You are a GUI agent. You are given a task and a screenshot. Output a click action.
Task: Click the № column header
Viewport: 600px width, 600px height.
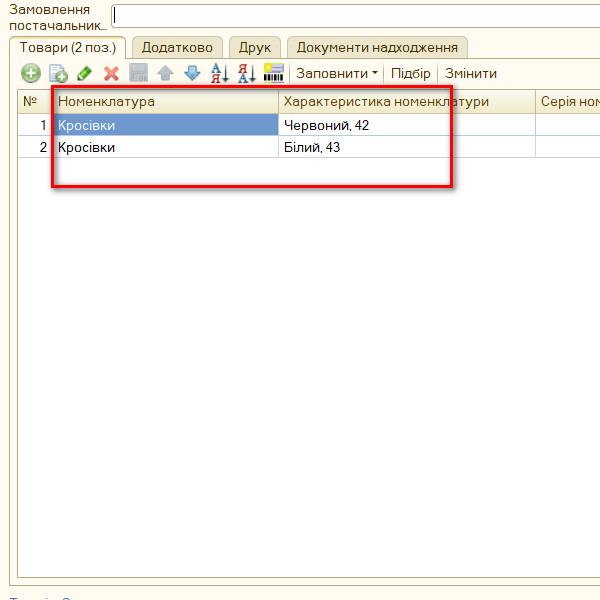click(35, 101)
